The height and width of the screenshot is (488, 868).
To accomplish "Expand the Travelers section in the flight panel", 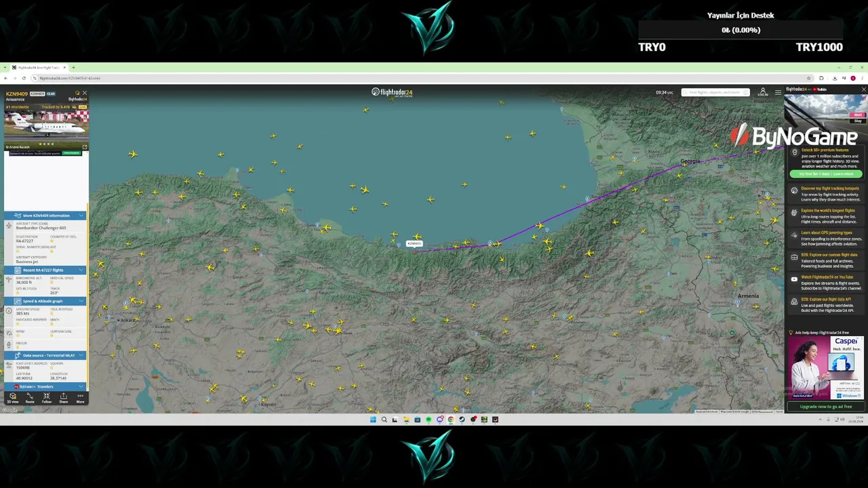I will (46, 386).
